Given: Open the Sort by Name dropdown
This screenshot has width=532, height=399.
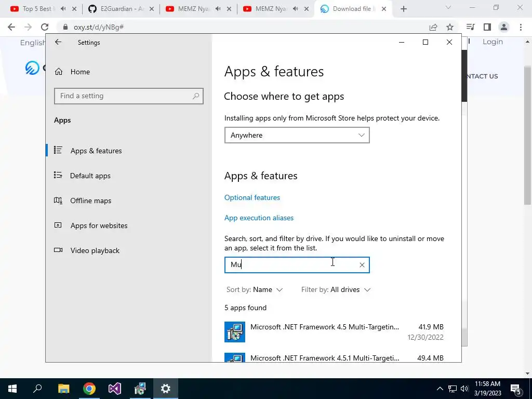Looking at the screenshot, I should point(255,289).
